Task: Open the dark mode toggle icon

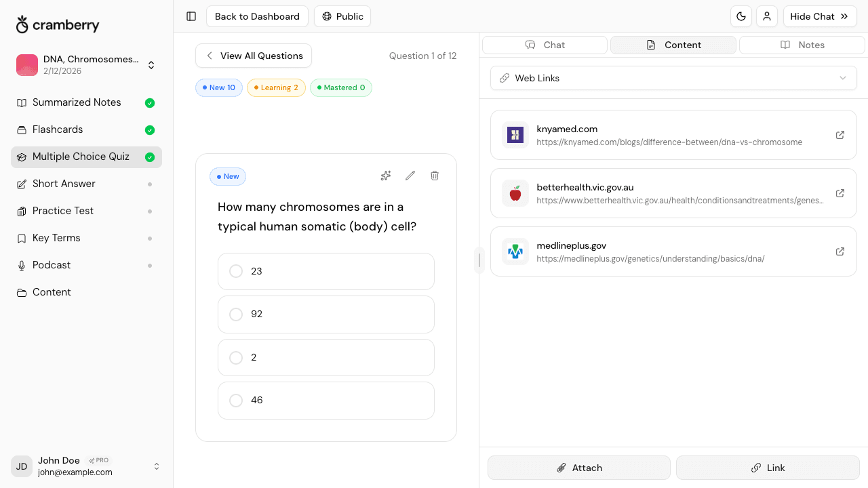Action: coord(741,16)
